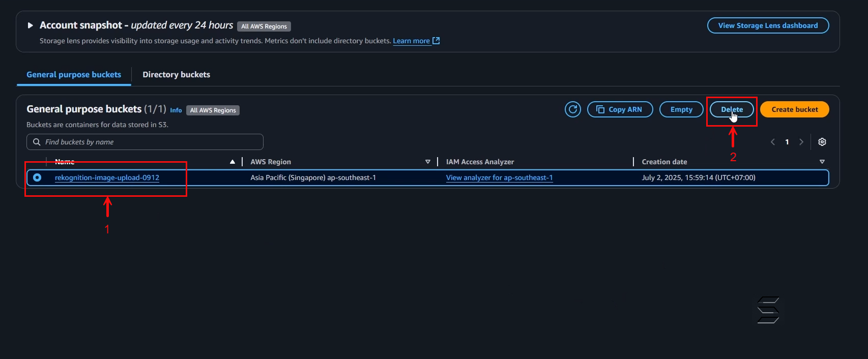Open View analyzer for ap-southeast-1 link
This screenshot has height=359, width=868.
coord(499,177)
